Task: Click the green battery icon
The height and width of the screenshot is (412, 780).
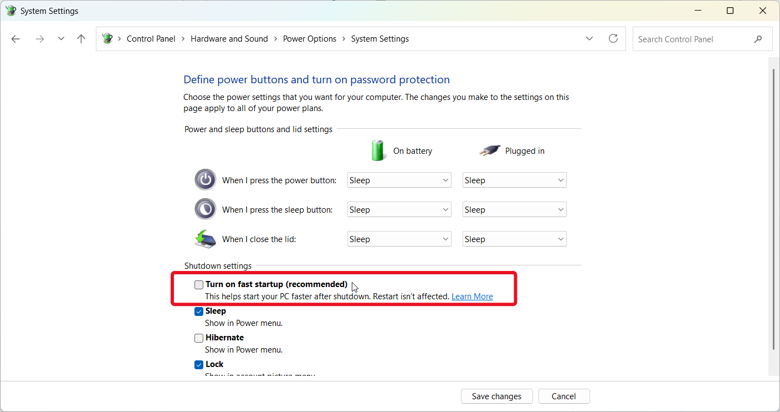Action: 378,150
